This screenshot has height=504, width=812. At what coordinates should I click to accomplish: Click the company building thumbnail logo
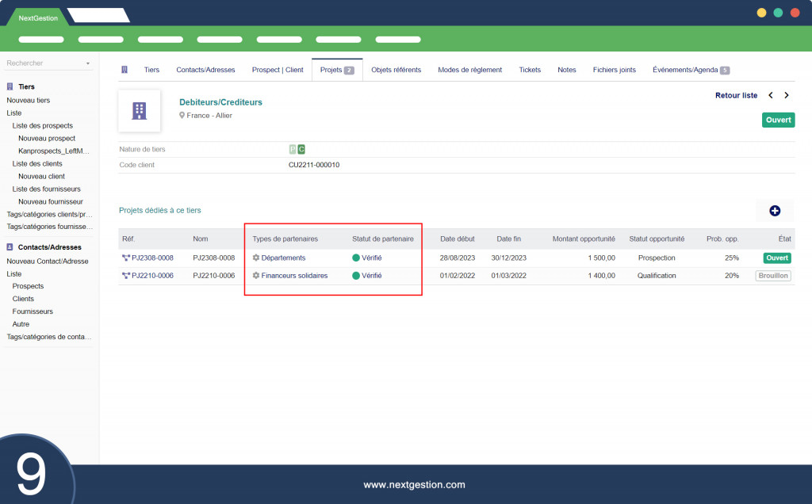coord(139,110)
